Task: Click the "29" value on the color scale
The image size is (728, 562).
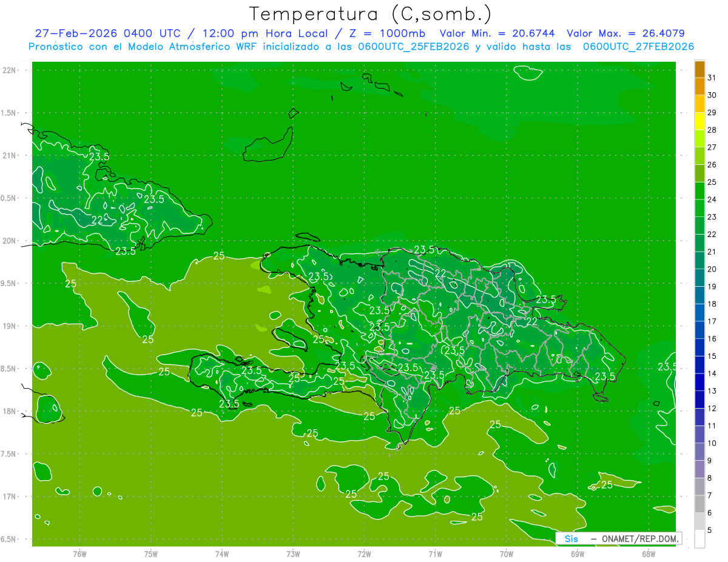Action: [712, 112]
